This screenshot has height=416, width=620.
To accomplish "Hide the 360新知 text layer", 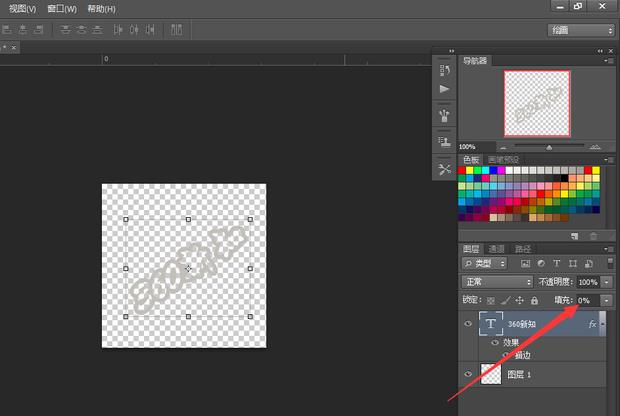I will (x=468, y=323).
